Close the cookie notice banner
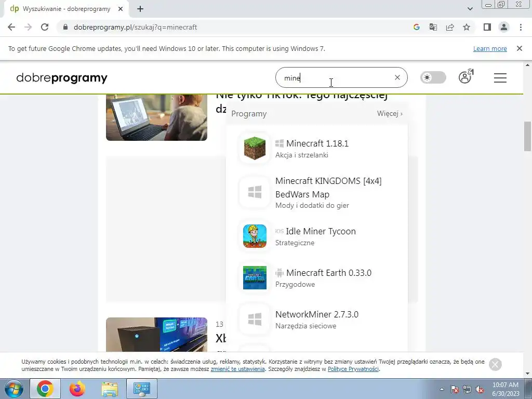This screenshot has height=399, width=532. click(x=495, y=364)
